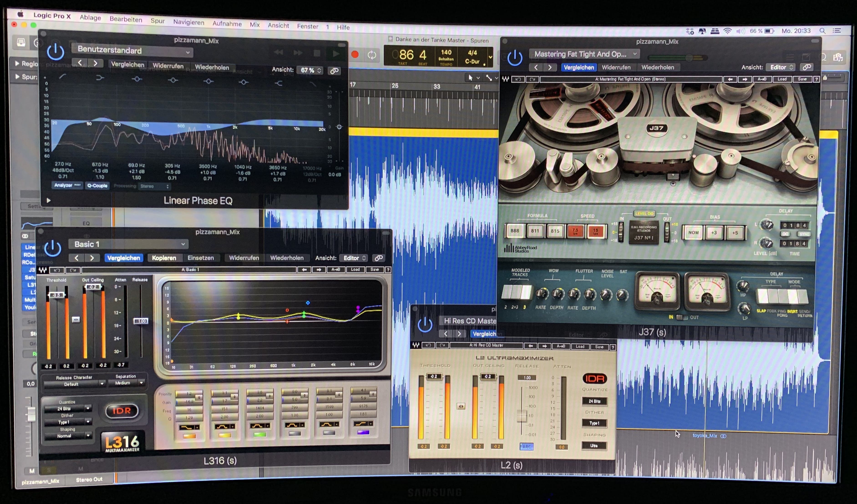Click link chain icon in Linear Phase EQ
The image size is (857, 504).
pos(334,71)
